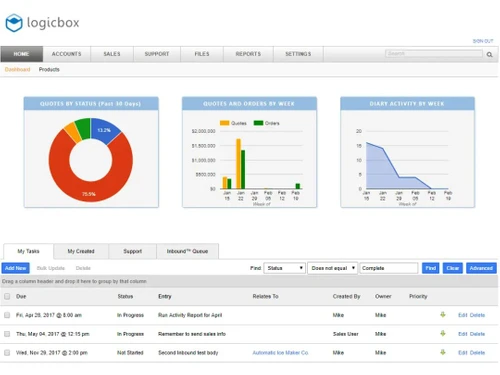This screenshot has height=375, width=500.
Task: Click the red 75.5% donut segment
Action: coord(88,192)
